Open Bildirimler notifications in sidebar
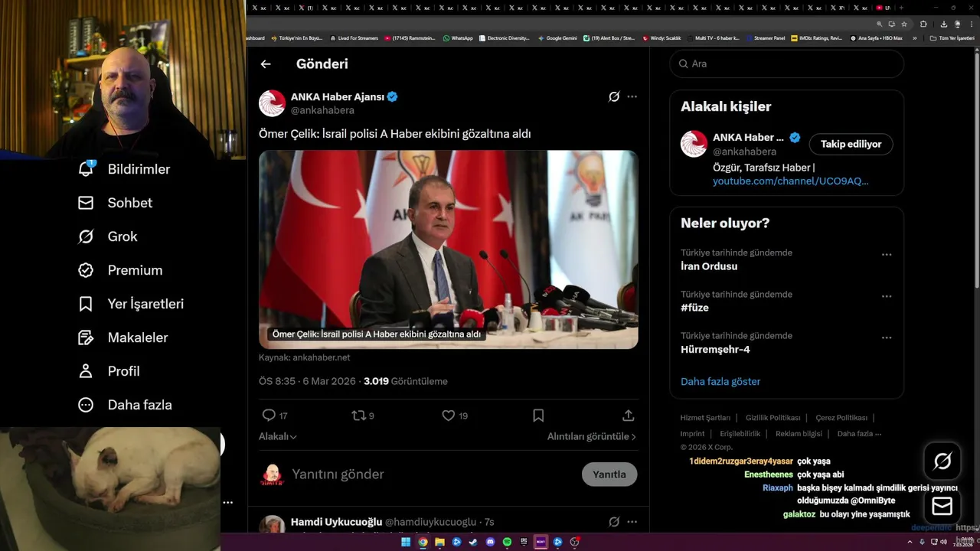 [124, 169]
